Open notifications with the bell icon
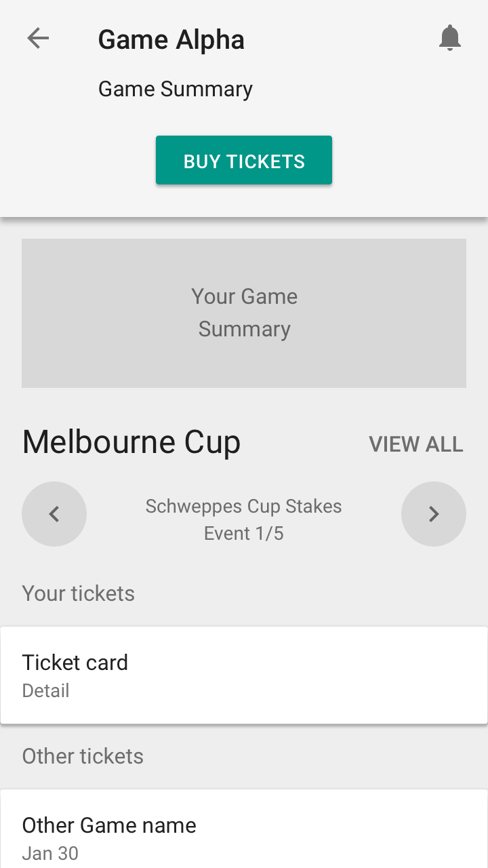Viewport: 488px width, 868px height. [x=450, y=39]
